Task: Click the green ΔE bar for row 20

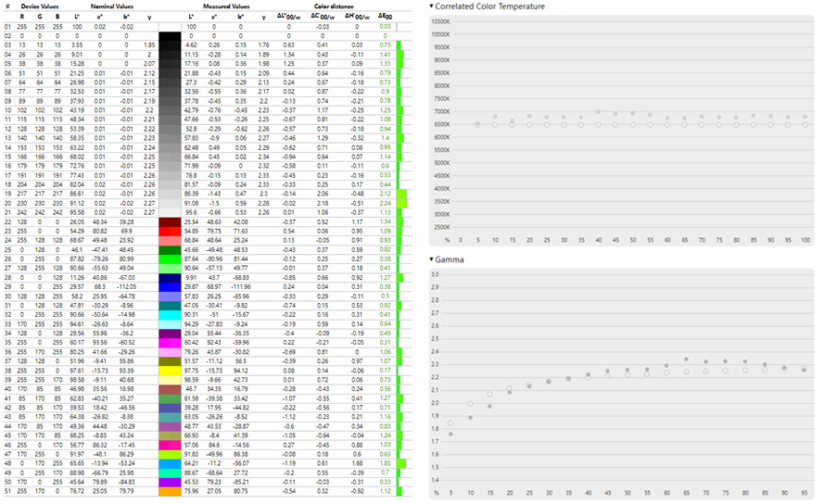Action: pos(401,202)
